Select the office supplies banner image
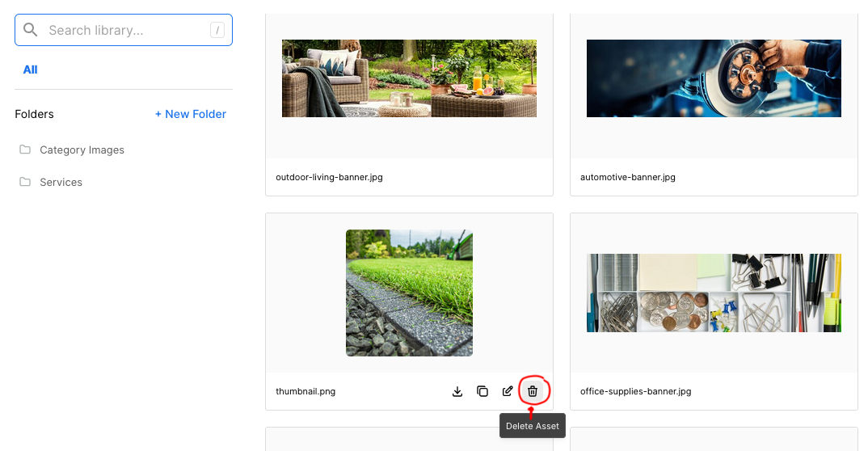 click(x=714, y=293)
